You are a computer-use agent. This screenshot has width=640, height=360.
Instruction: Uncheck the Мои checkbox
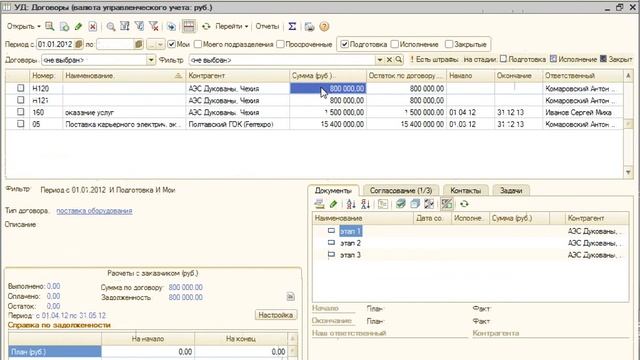[172, 44]
